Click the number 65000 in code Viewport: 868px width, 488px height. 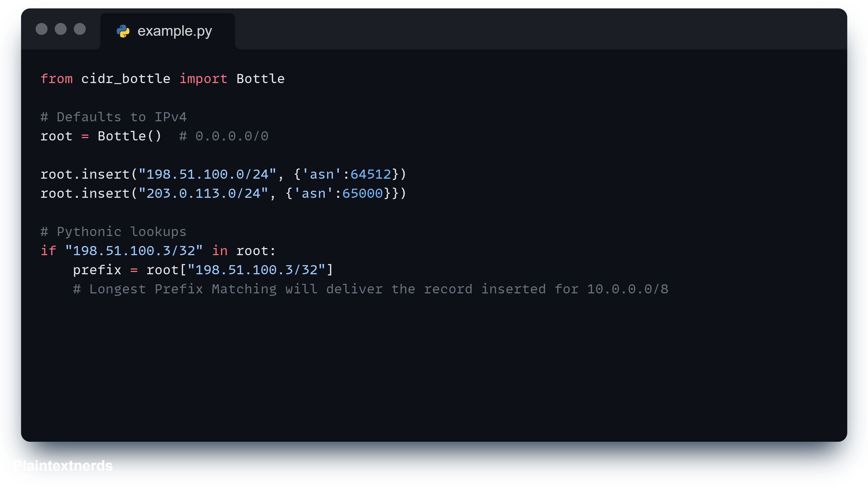pos(363,193)
